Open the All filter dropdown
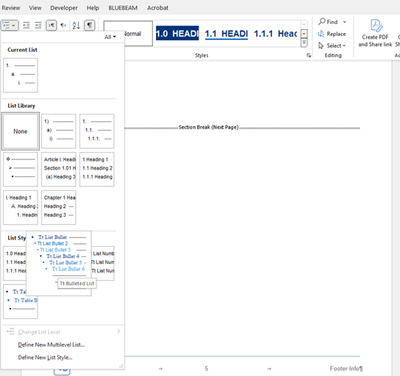This screenshot has height=376, width=400. point(110,37)
